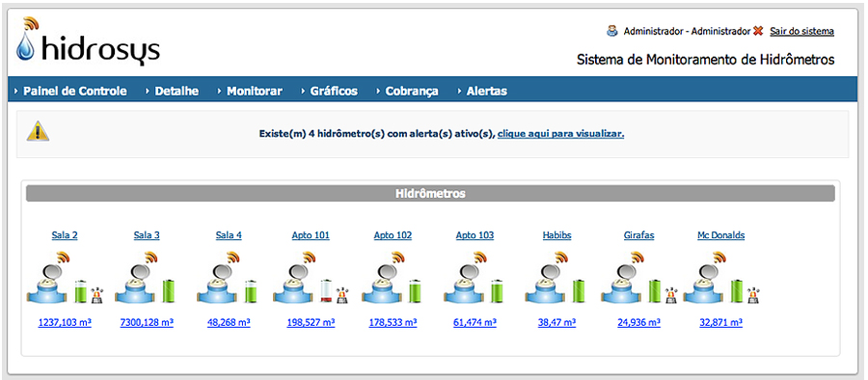Click the Mc Donalds alarm siren icon
868x380 pixels.
(753, 295)
